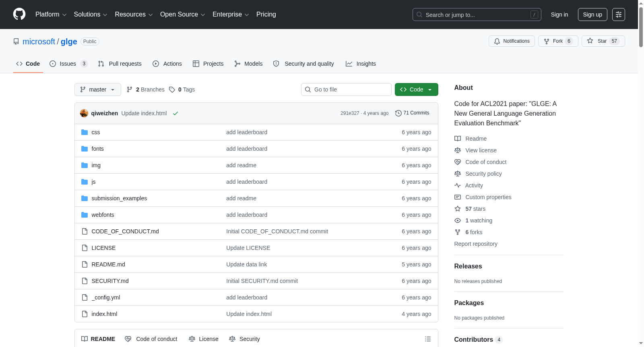Expand the Open Source menu
Image resolution: width=644 pixels, height=347 pixels.
tap(183, 15)
